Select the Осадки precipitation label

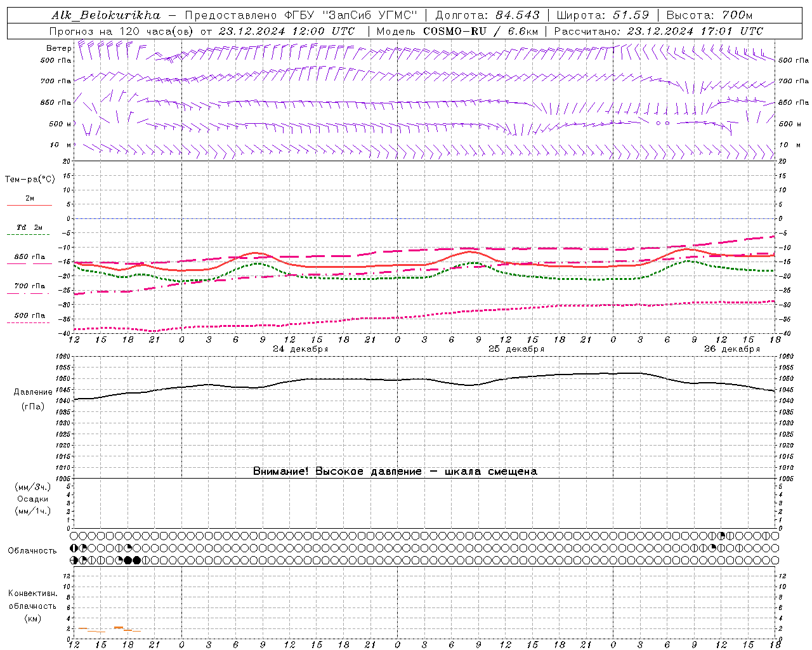point(33,499)
